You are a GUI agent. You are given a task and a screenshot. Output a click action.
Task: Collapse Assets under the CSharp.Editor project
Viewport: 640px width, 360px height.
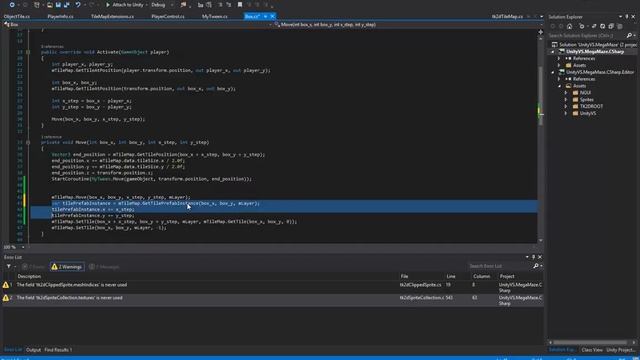(x=560, y=86)
